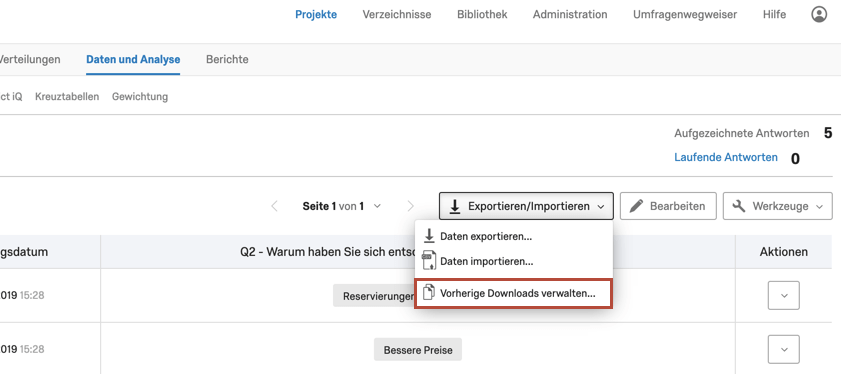Switch to the Berichte tab

tap(227, 60)
